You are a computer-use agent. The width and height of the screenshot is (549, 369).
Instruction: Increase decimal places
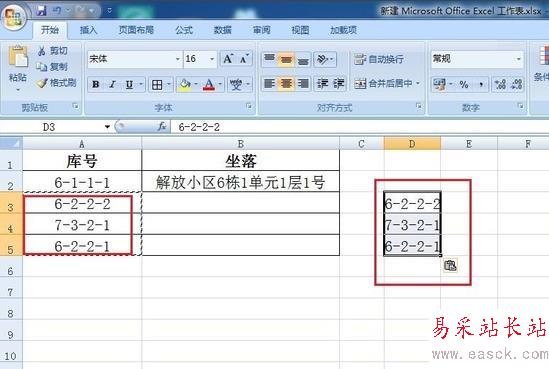(x=500, y=84)
